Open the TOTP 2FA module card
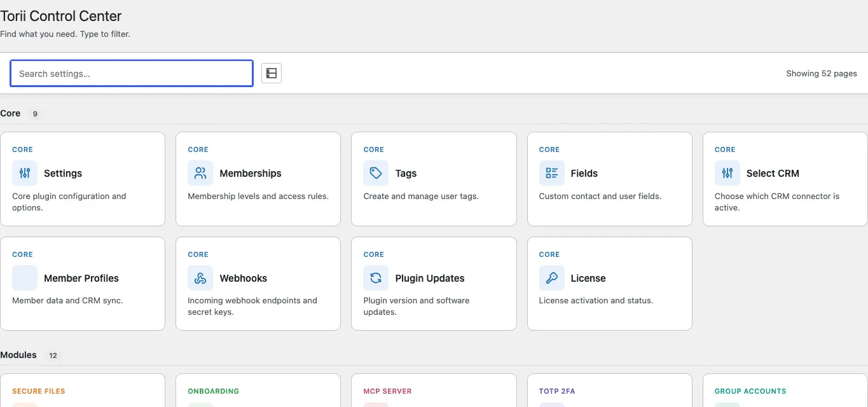 pyautogui.click(x=609, y=390)
